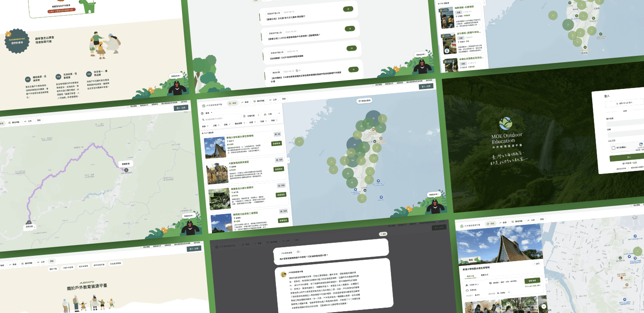Click 返回 button in 東海大學 detail window
The image size is (644, 313).
[537, 264]
